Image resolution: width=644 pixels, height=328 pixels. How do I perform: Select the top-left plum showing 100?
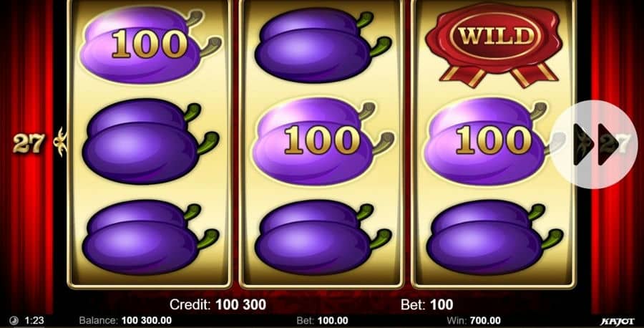(x=150, y=44)
